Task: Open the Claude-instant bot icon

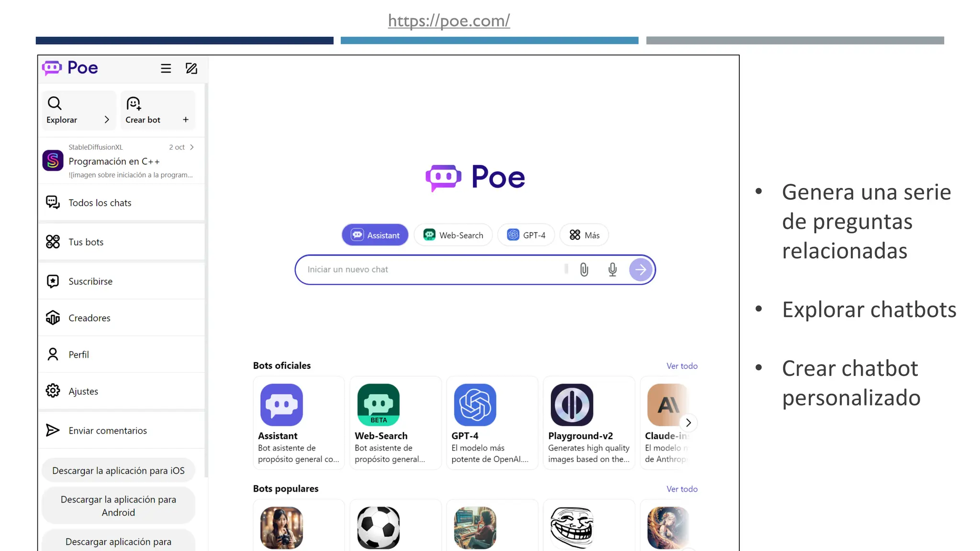Action: point(667,405)
